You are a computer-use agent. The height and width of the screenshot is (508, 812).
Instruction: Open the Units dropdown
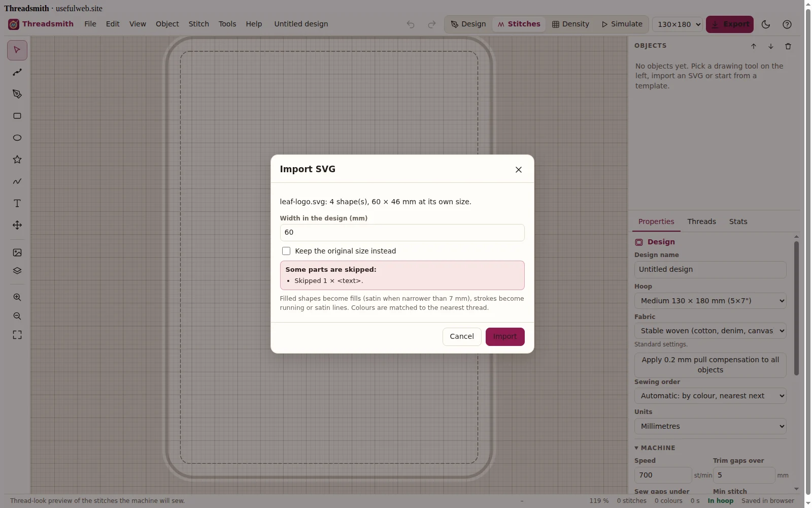710,426
